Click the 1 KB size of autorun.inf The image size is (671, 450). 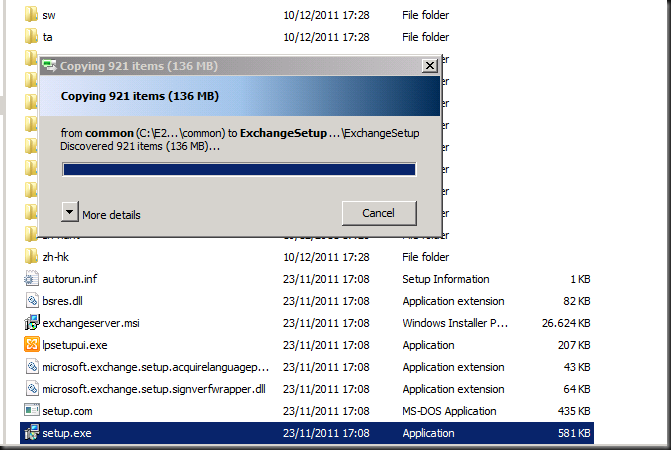[x=580, y=279]
